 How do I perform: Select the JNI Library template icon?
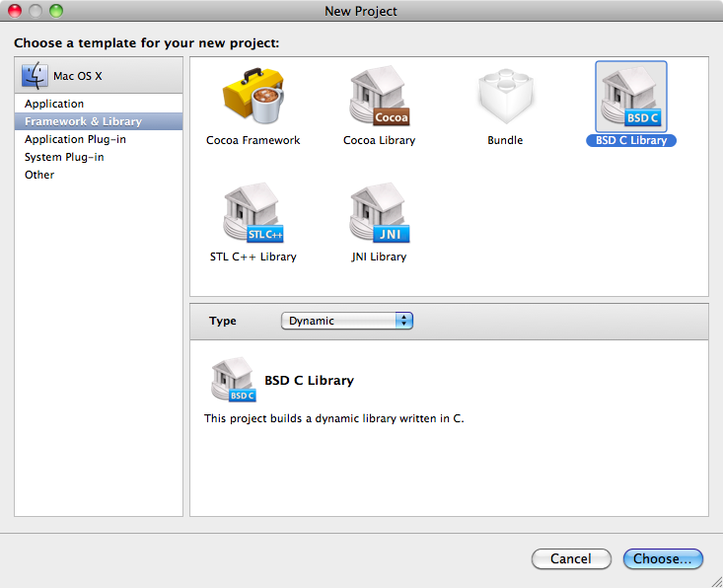380,212
